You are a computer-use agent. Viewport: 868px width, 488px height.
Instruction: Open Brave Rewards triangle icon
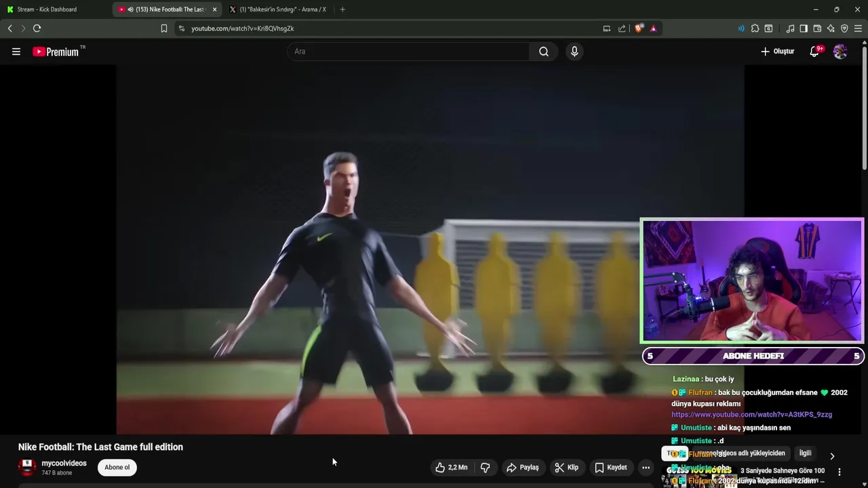(653, 28)
